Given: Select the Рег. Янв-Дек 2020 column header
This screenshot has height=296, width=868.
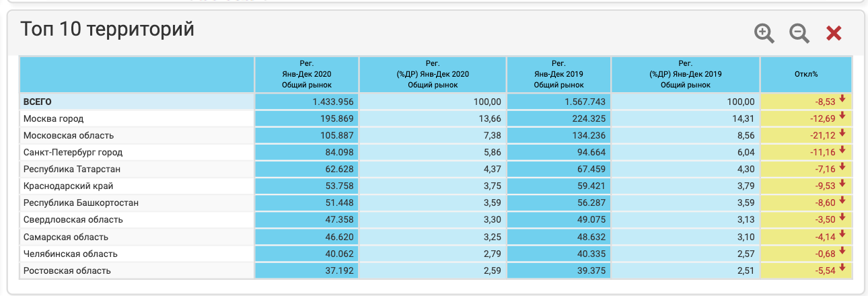Looking at the screenshot, I should tap(307, 75).
